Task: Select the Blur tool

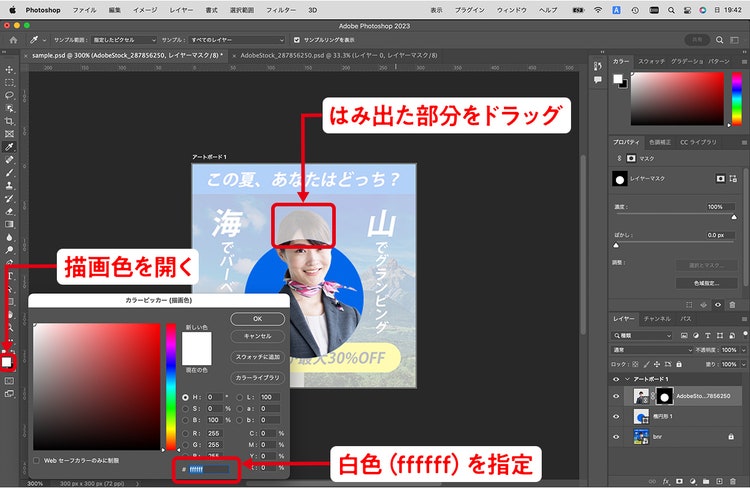Action: (x=9, y=237)
